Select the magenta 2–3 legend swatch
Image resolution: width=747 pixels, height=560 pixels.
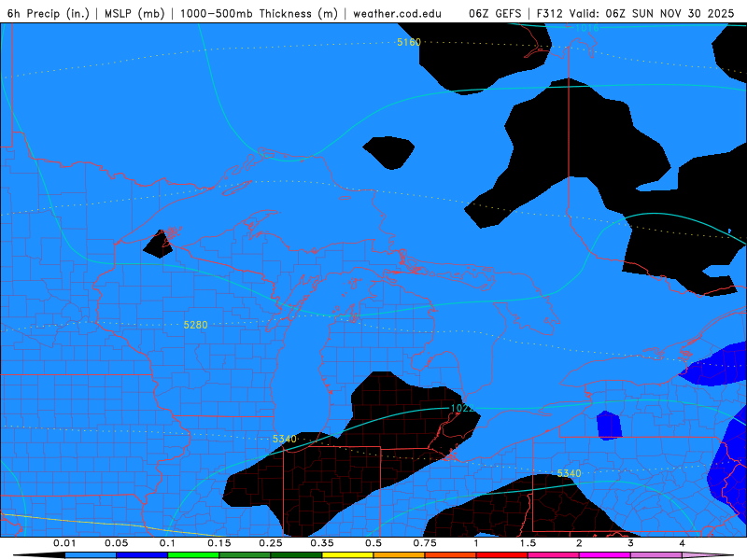[x=605, y=555]
